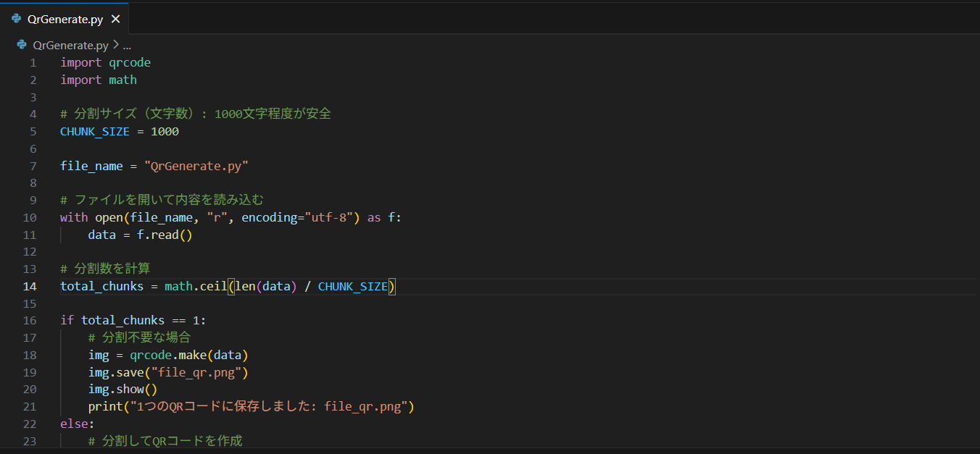980x454 pixels.
Task: Click the print statement on line 21
Action: [x=251, y=407]
